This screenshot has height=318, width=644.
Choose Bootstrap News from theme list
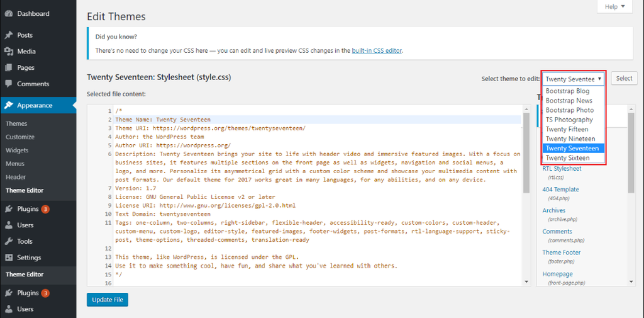tap(574, 100)
